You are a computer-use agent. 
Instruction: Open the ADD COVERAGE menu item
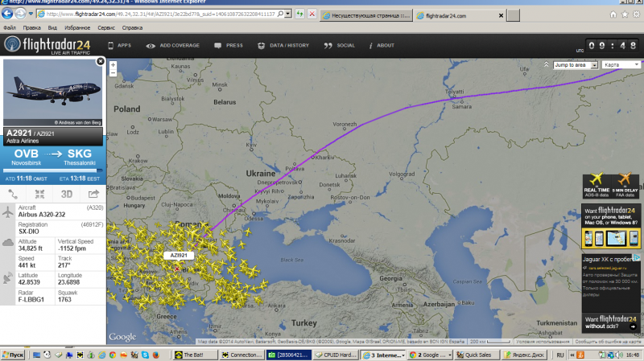173,46
